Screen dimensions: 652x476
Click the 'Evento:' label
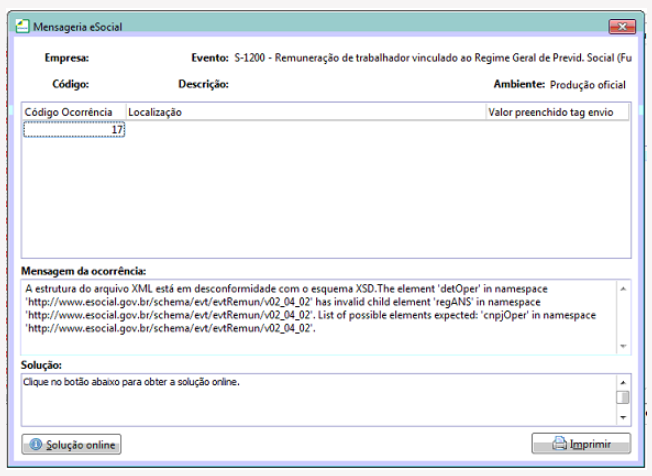click(210, 58)
